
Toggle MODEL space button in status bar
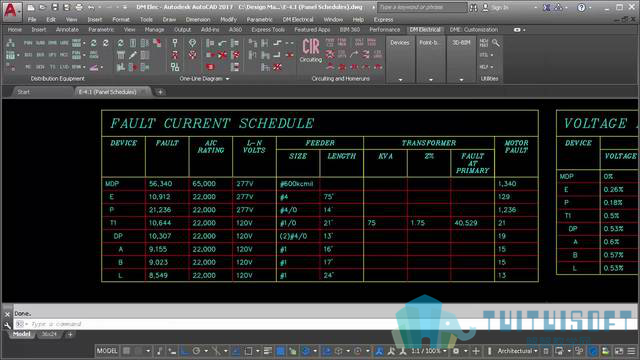107,351
